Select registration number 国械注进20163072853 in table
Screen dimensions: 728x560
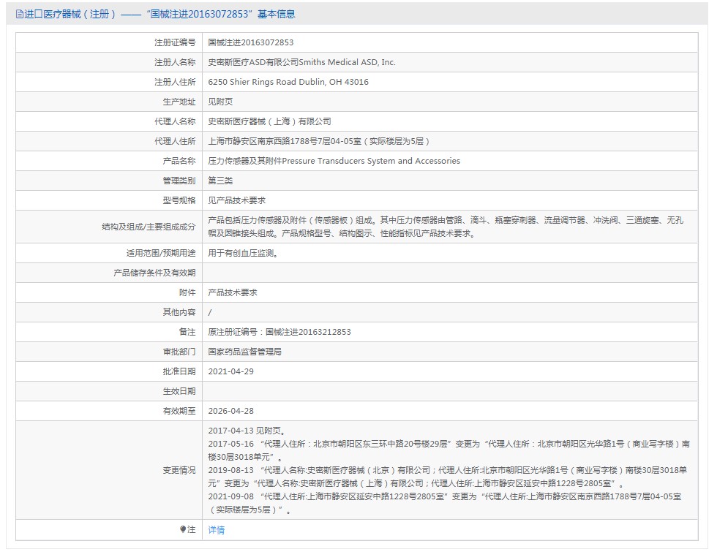(251, 42)
